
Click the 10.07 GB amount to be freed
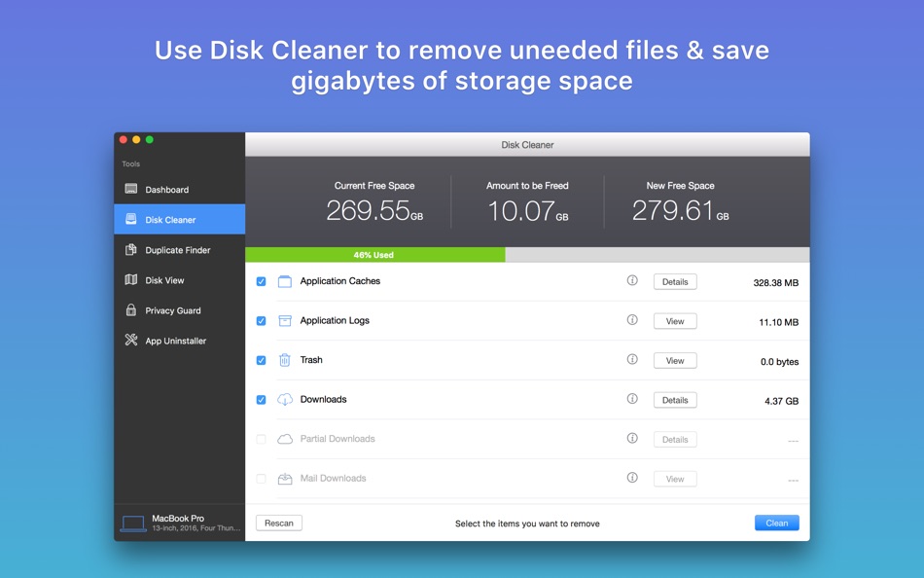point(528,211)
